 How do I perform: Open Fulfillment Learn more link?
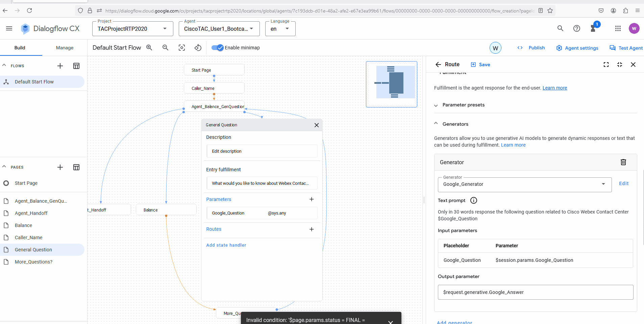tap(555, 88)
